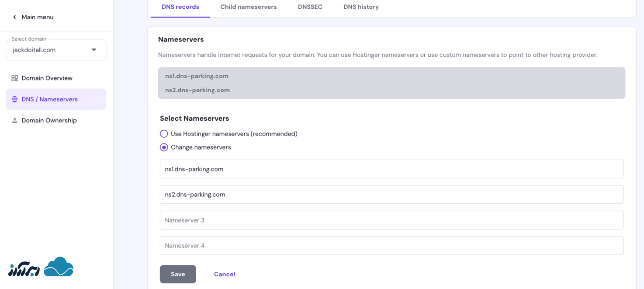Click the ns1.dns-parking.com nameserver field

point(391,169)
